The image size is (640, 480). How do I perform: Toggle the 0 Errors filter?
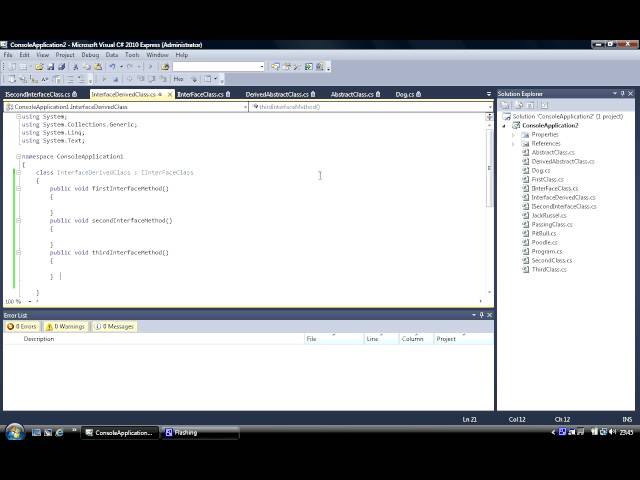[22, 327]
